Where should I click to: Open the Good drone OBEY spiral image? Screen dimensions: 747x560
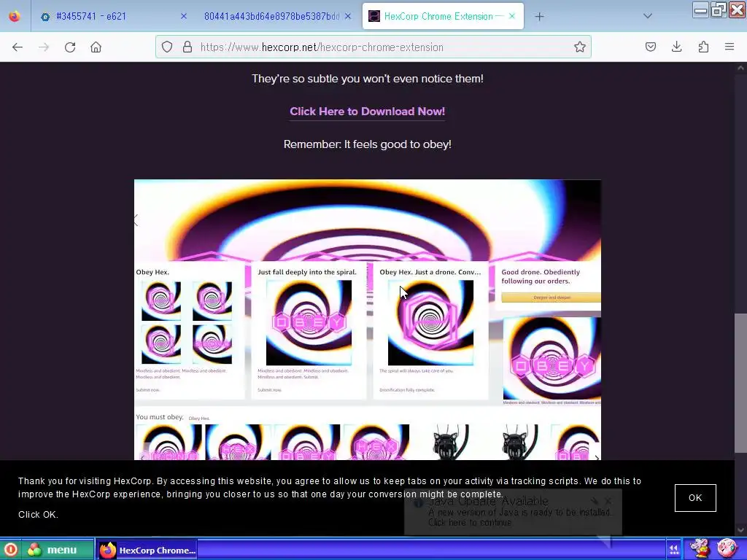[552, 359]
